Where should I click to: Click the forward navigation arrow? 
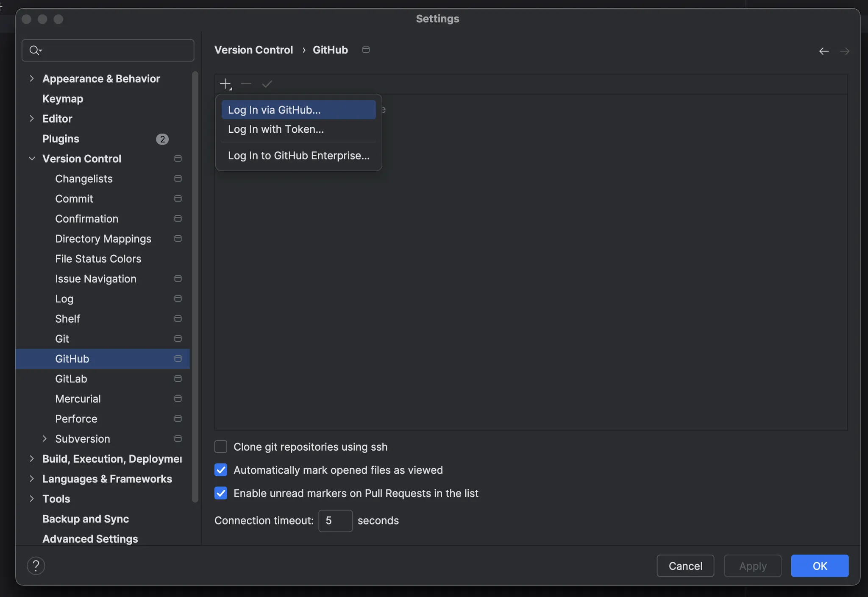click(x=844, y=51)
